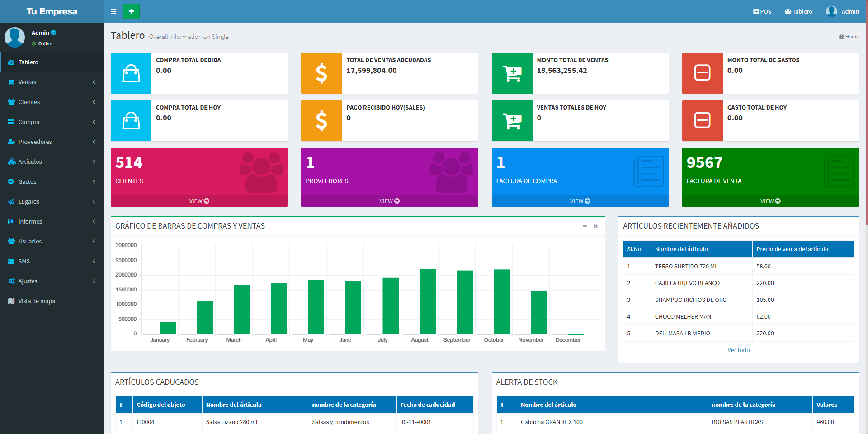
Task: Click the red minus icon for Monto Total de Gastos
Action: [x=702, y=73]
